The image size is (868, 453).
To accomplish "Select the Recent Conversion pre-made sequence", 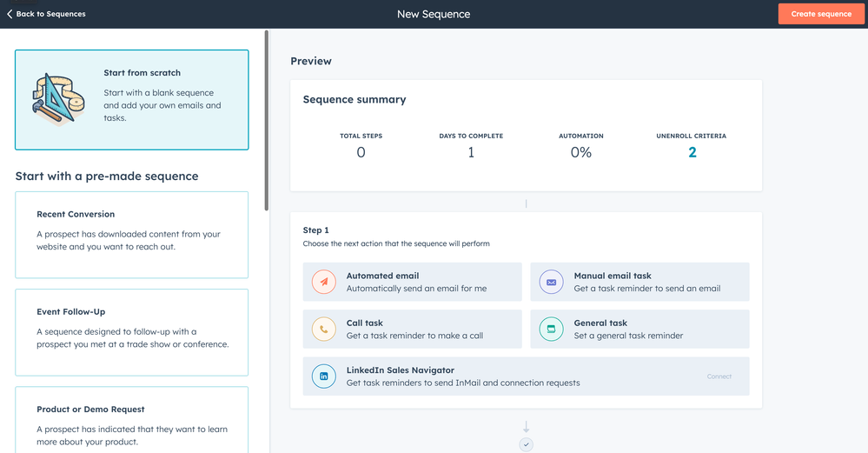I will click(131, 235).
